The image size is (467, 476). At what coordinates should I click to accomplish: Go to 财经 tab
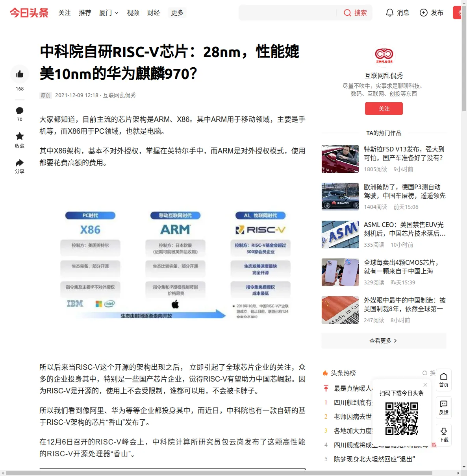(x=154, y=13)
